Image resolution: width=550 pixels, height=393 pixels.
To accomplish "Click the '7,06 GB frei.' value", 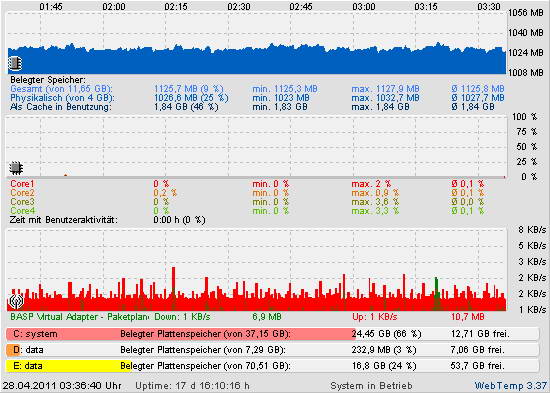I will [477, 350].
